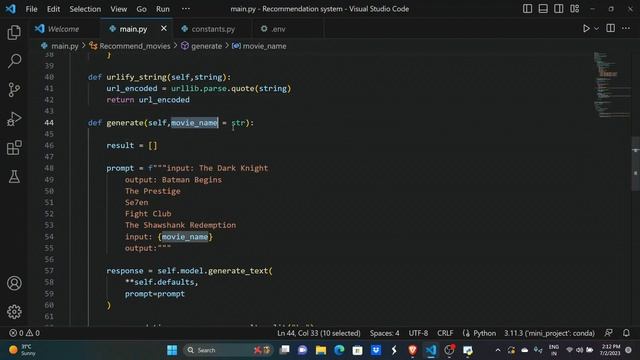Open weather widget 31°C Sunny
The image size is (640, 360).
tap(22, 350)
